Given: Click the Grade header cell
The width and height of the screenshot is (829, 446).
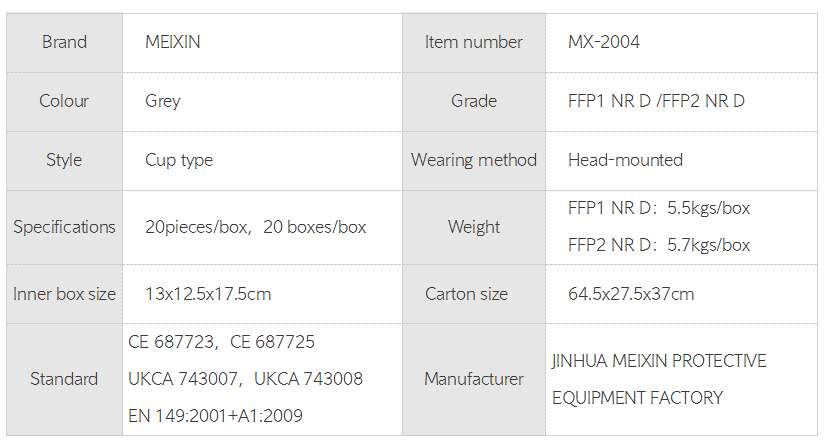Looking at the screenshot, I should click(x=473, y=101).
